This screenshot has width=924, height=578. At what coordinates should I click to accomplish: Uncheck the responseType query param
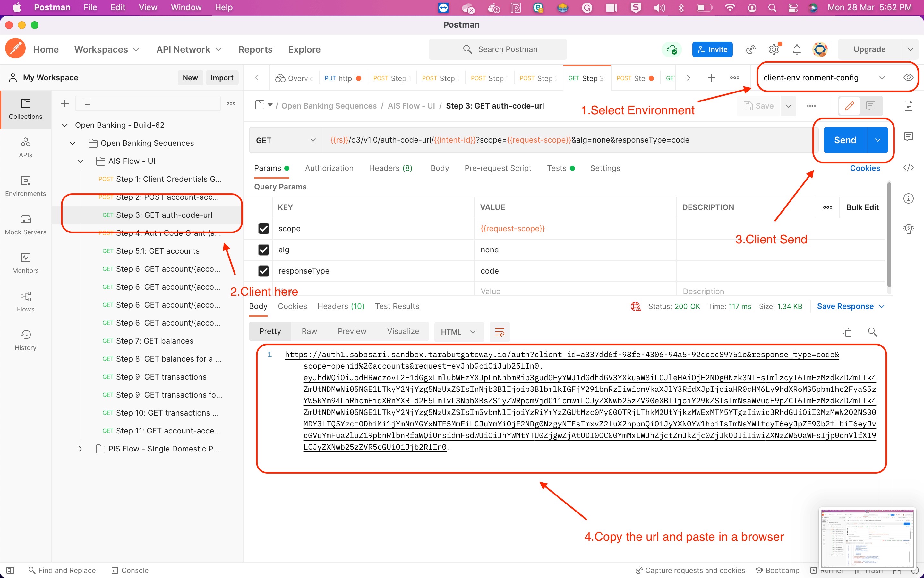(263, 271)
